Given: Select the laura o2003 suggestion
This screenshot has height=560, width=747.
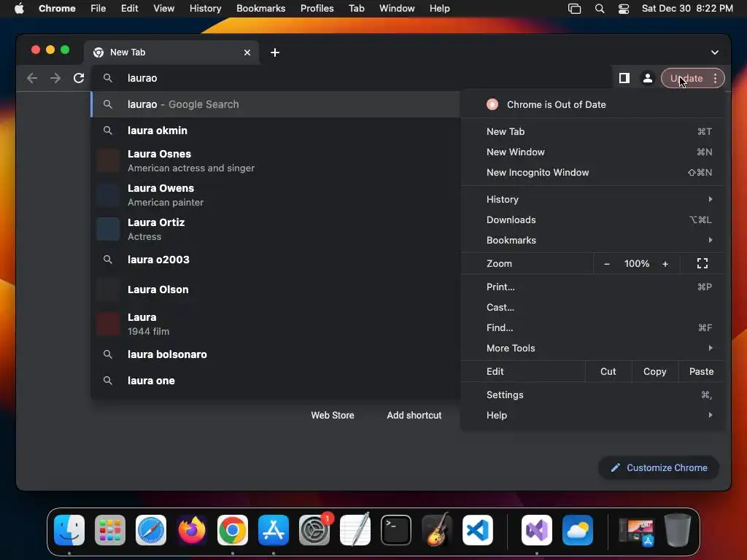Looking at the screenshot, I should tap(275, 260).
